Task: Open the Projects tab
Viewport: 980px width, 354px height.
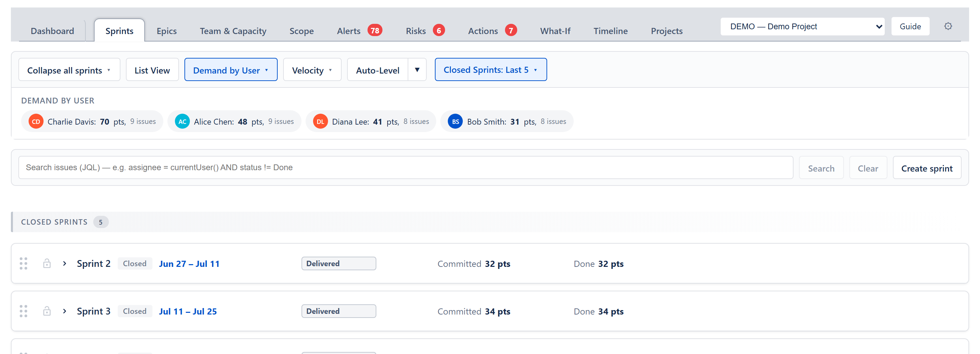Action: click(667, 31)
